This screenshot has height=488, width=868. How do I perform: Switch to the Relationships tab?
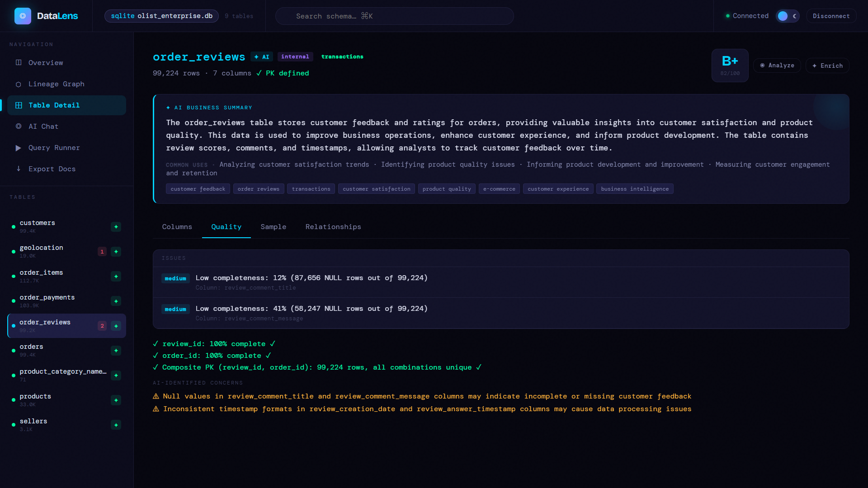(x=333, y=227)
